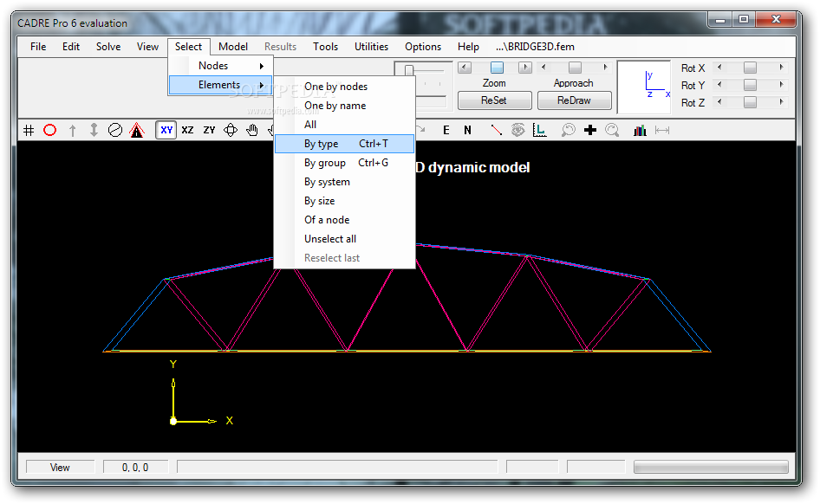Click the Approach slider left arrow
820x504 pixels.
(543, 68)
